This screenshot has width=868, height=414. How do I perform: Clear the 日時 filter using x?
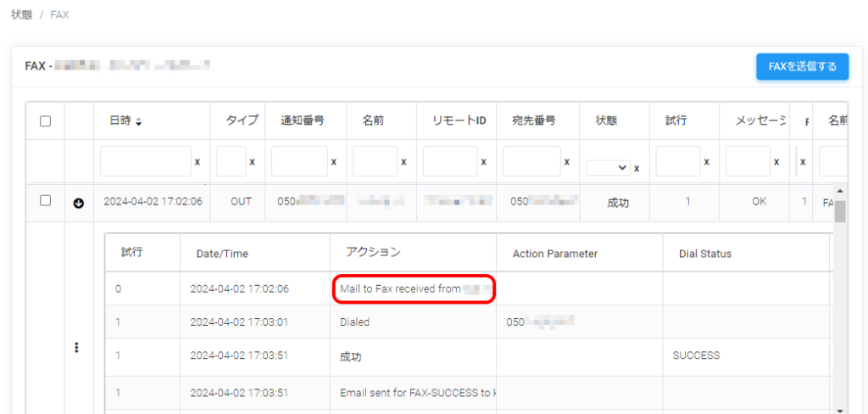coord(198,162)
